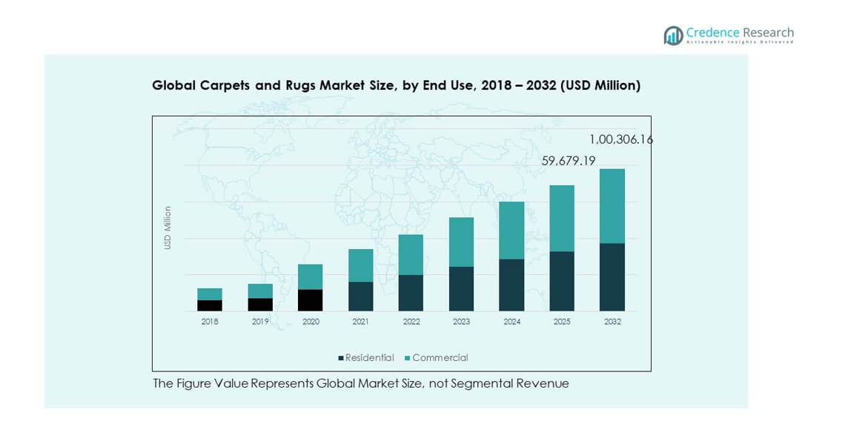Click the Residential legend color swatch
The image size is (868, 424).
coord(341,358)
